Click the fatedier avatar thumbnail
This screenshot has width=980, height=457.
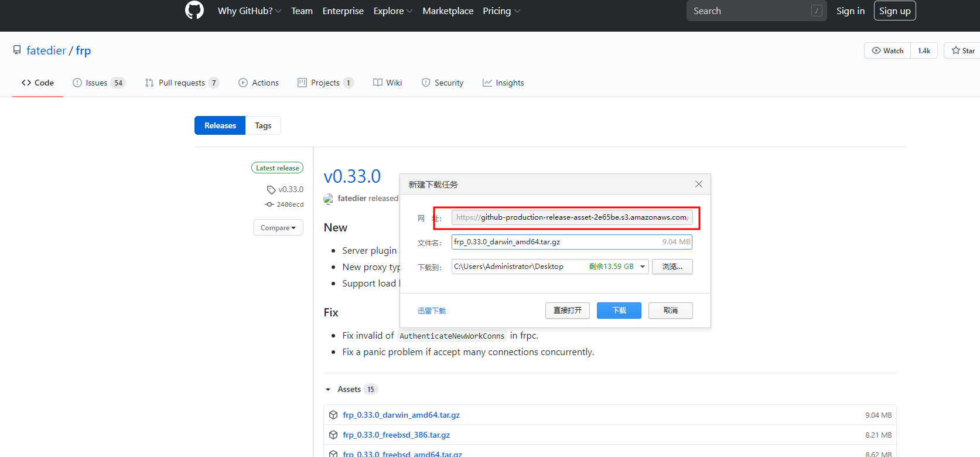328,199
